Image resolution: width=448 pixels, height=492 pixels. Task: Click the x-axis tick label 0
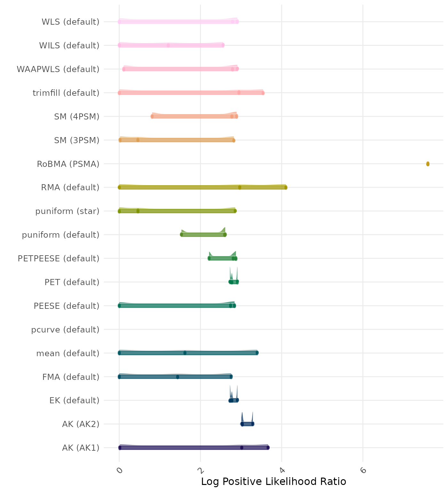[119, 470]
